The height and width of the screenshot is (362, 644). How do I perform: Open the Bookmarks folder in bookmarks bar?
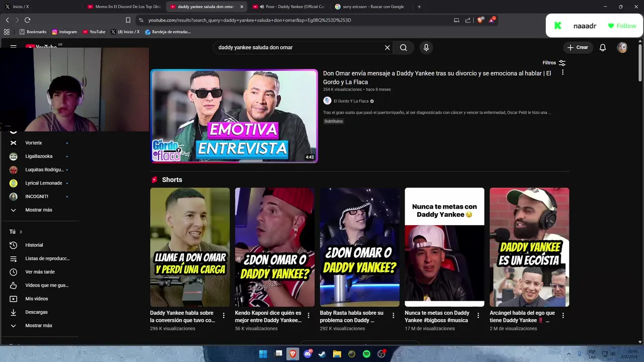tap(33, 32)
